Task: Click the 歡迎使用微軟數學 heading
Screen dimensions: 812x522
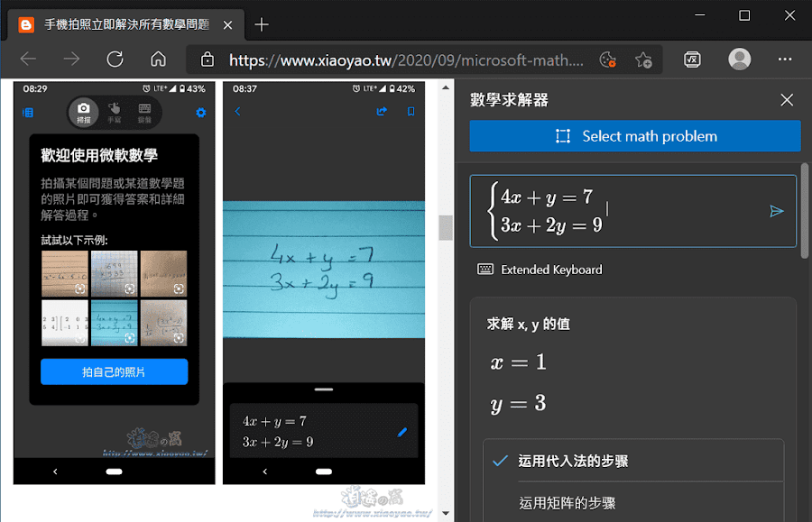Action: (99, 155)
